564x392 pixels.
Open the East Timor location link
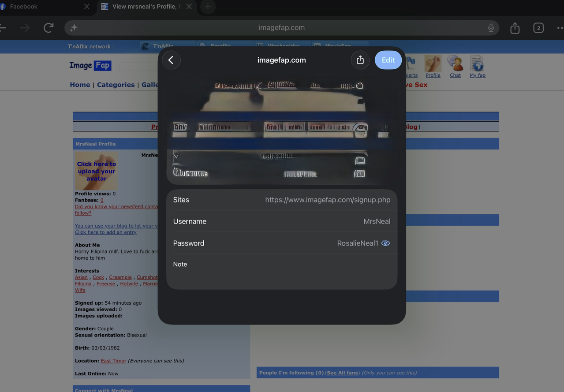(113, 361)
